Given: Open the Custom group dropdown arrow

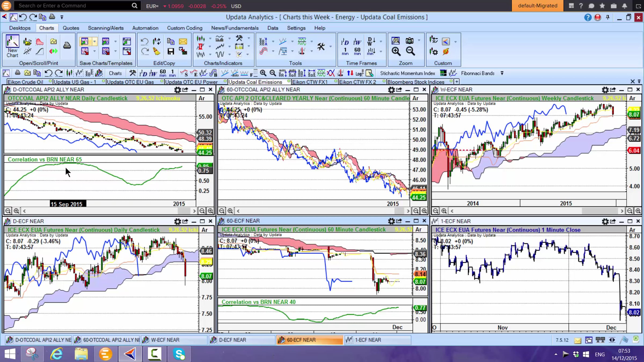Looking at the screenshot, I should tap(455, 42).
